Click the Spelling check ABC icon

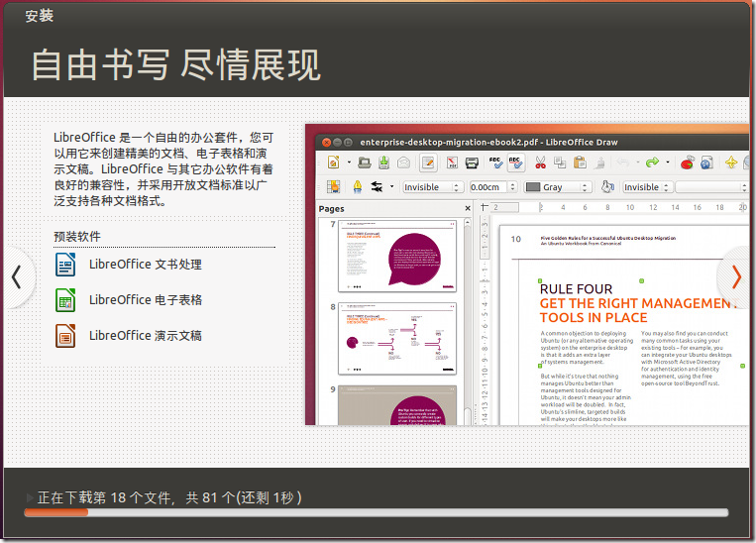coord(495,163)
